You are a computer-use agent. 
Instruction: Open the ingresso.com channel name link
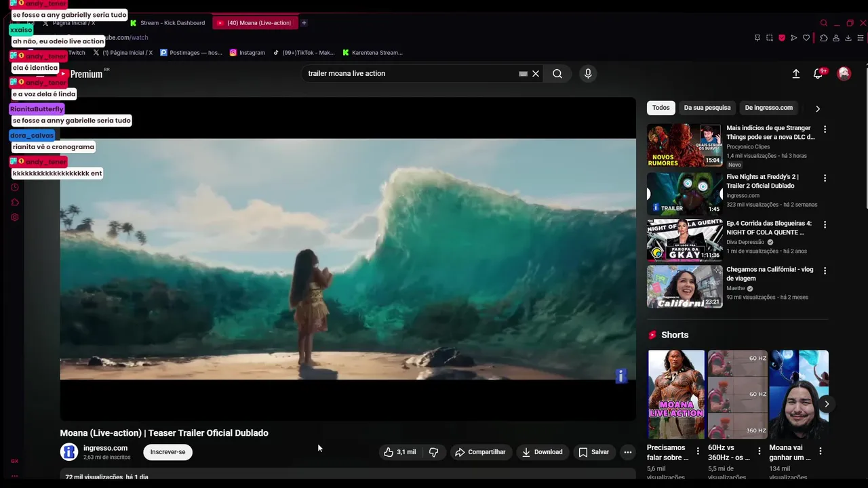point(105,448)
